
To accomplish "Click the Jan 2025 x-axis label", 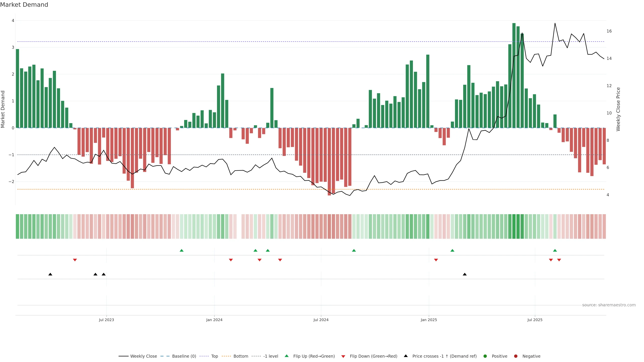I will 429,320.
